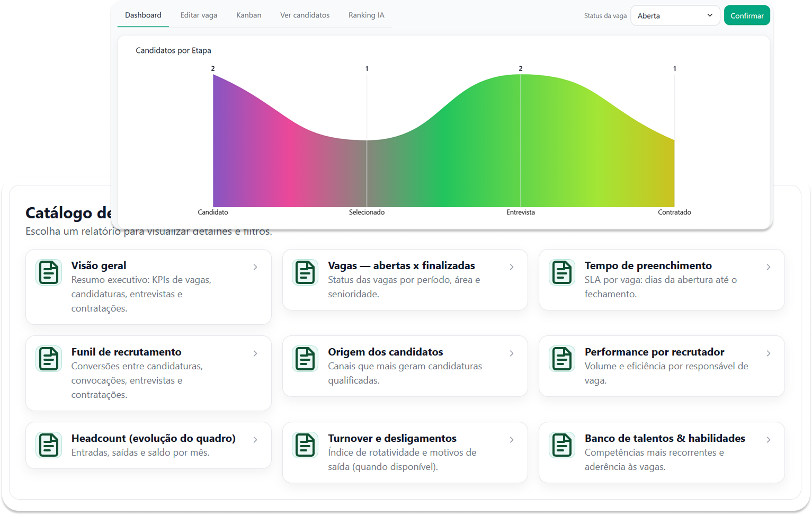812x515 pixels.
Task: Switch to the Kanban tab
Action: coord(248,15)
